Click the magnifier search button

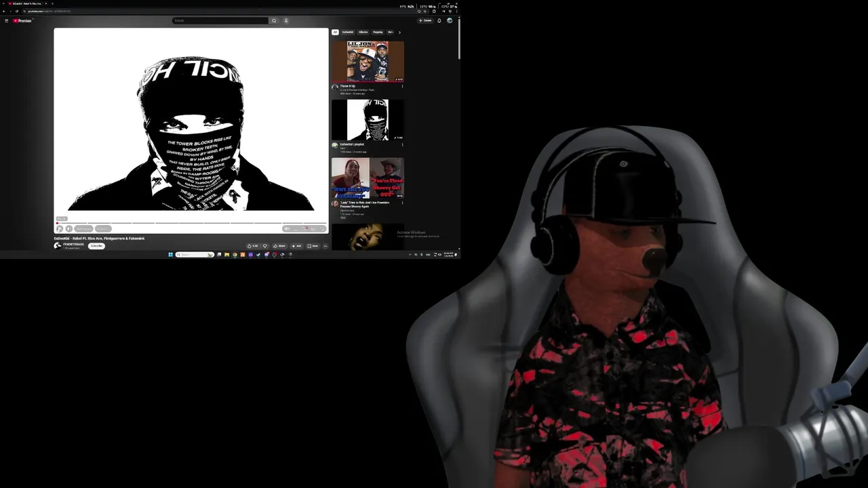click(274, 20)
